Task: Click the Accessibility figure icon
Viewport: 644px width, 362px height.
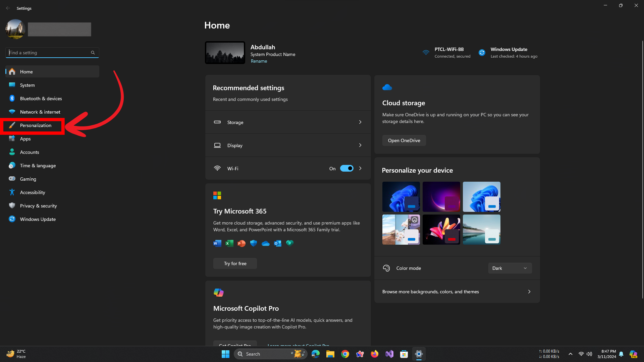Action: (12, 192)
